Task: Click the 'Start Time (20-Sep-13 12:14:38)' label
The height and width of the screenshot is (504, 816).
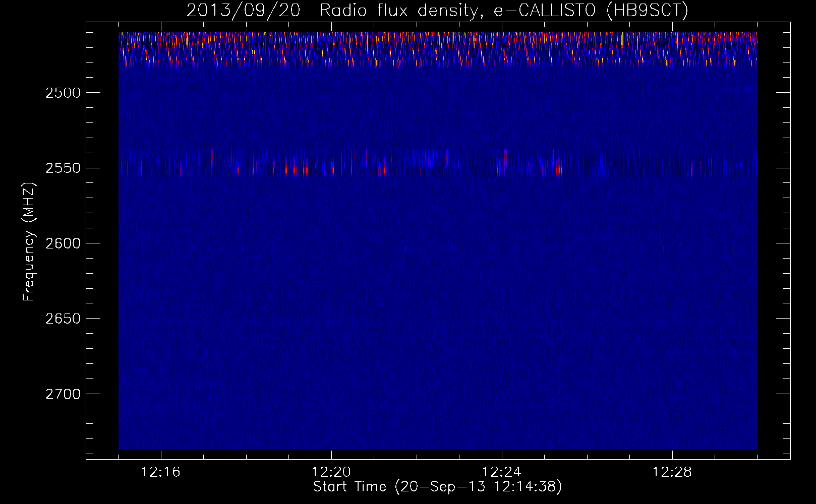Action: (437, 487)
